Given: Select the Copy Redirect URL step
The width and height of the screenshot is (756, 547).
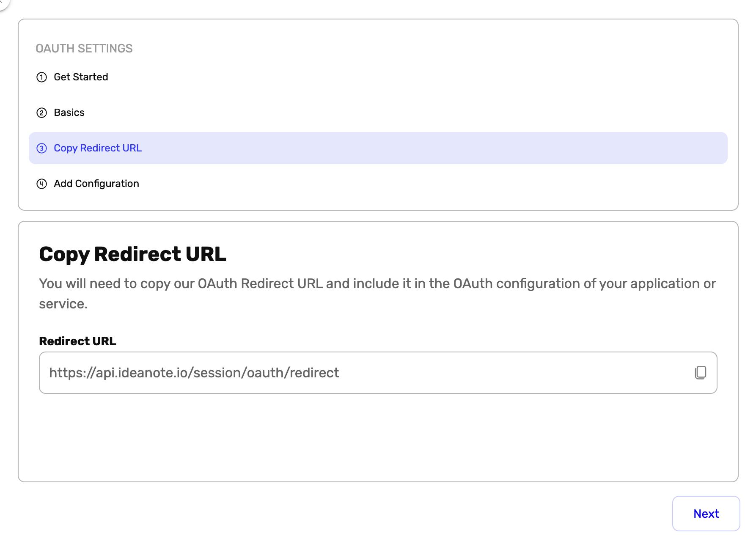Looking at the screenshot, I should (98, 148).
